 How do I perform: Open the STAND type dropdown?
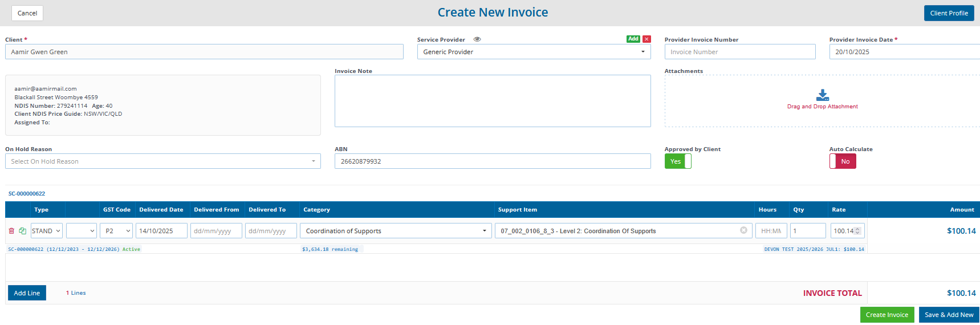(46, 231)
